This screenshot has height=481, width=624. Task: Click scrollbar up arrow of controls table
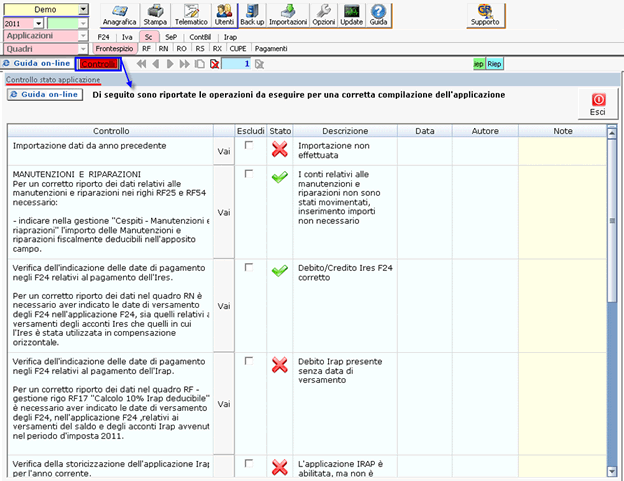pyautogui.click(x=612, y=132)
